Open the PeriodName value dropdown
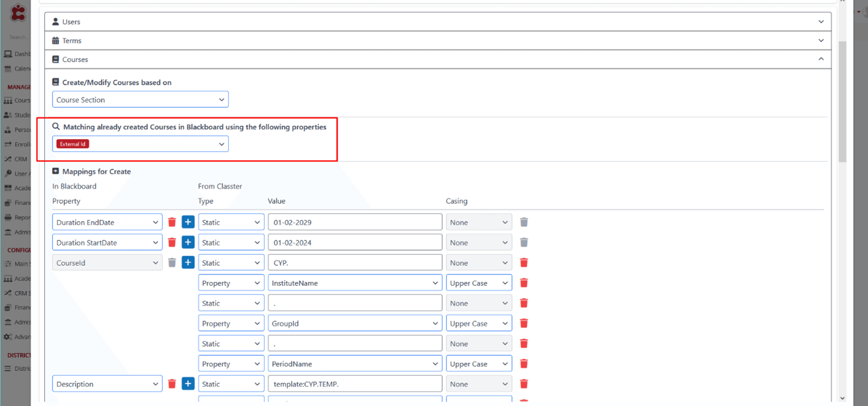Image resolution: width=868 pixels, height=406 pixels. [355, 364]
